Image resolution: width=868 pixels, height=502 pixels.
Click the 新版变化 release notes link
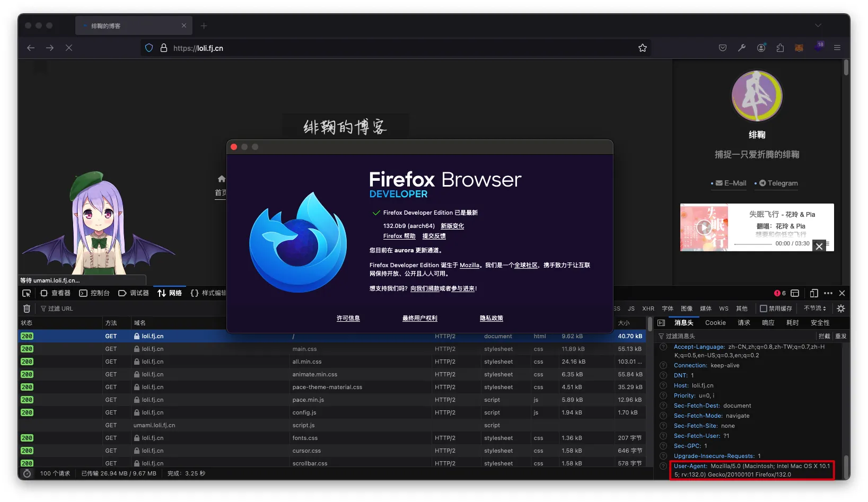coord(452,226)
